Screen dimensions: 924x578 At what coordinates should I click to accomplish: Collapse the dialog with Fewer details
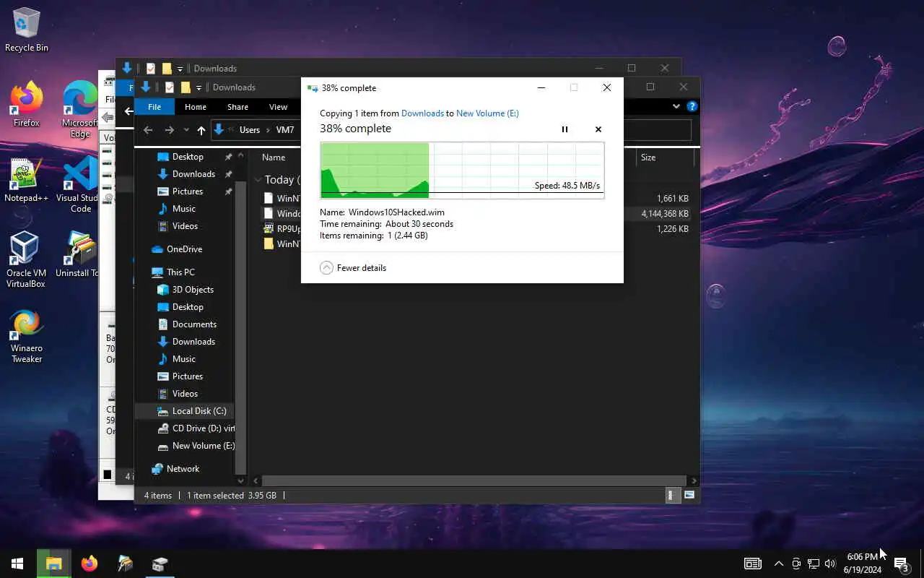[353, 268]
